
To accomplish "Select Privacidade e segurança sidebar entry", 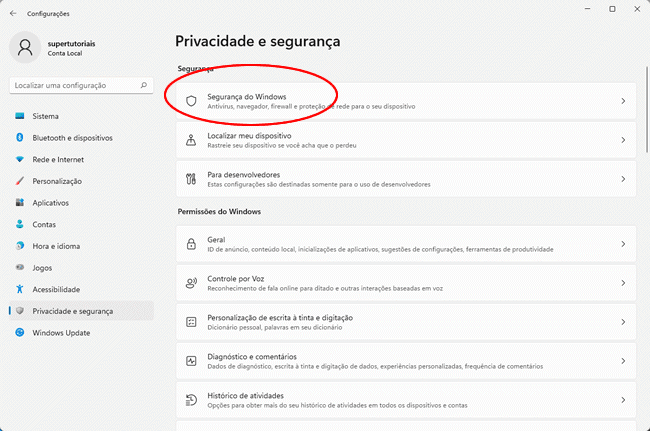I will pos(81,311).
